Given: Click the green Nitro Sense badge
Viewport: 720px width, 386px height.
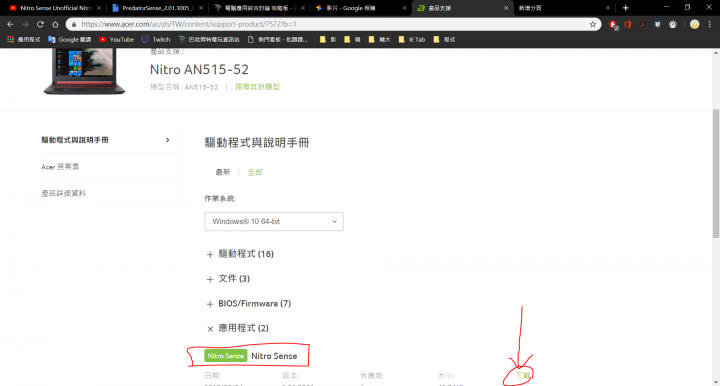Looking at the screenshot, I should 225,356.
